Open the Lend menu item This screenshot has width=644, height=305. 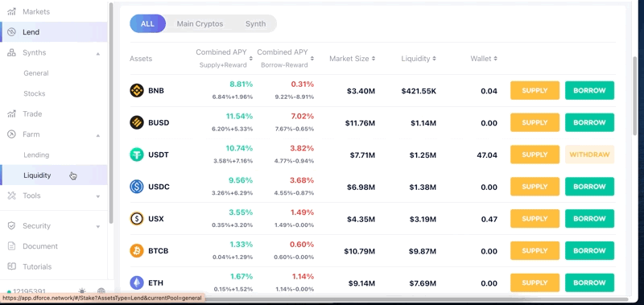point(54,32)
